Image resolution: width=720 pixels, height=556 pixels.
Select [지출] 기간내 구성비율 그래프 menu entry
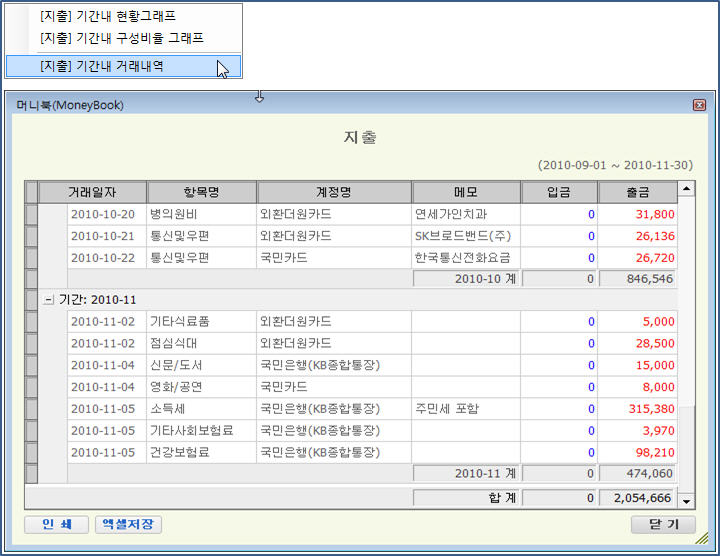click(123, 38)
